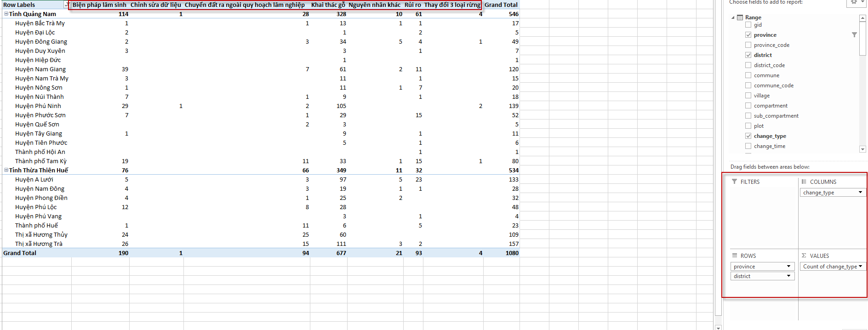Select the 'Huyện Núi Thành' row label

[40, 97]
